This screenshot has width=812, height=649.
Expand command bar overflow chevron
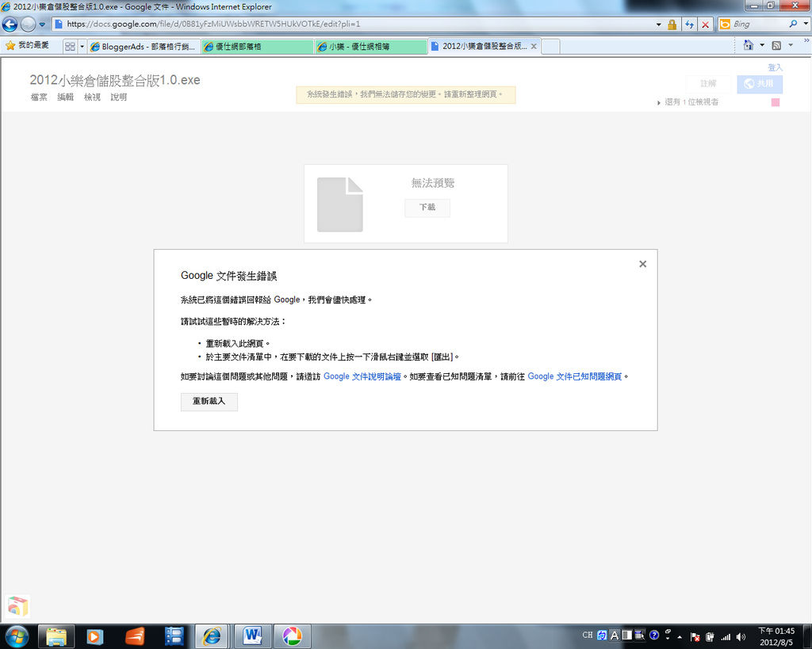[806, 40]
